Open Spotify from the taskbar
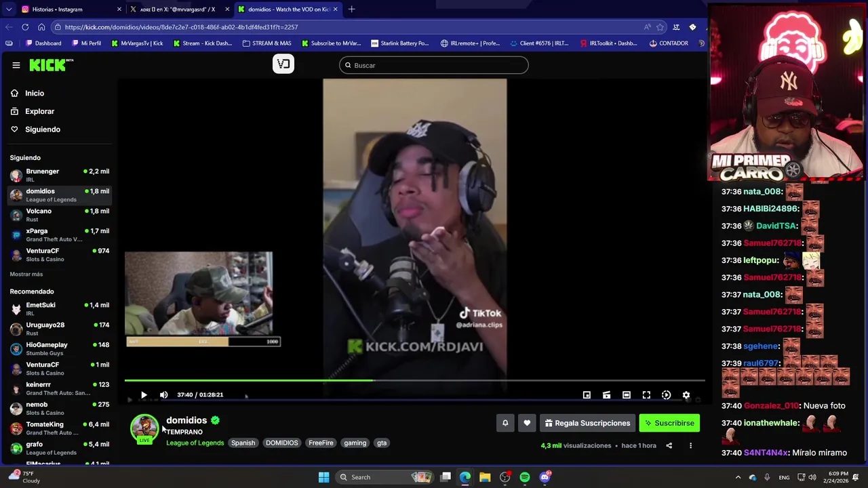 (x=525, y=477)
